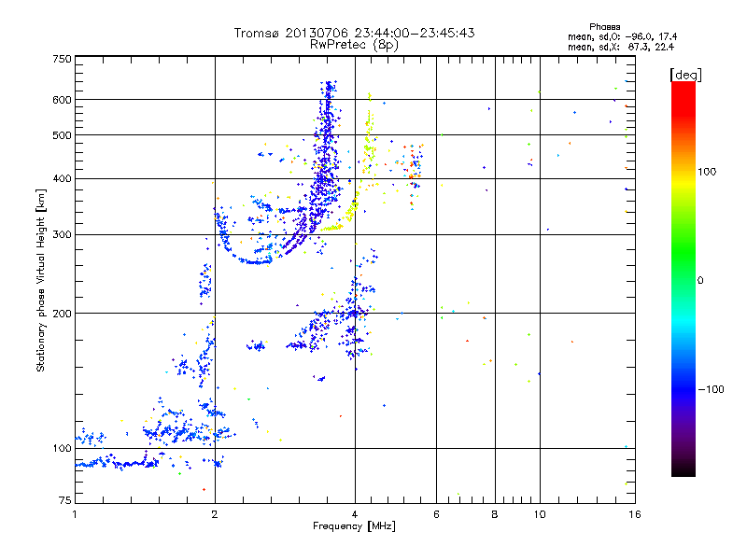Click the y-axis label 'Stationary phase Virtual Height [km]'

pyautogui.click(x=41, y=280)
